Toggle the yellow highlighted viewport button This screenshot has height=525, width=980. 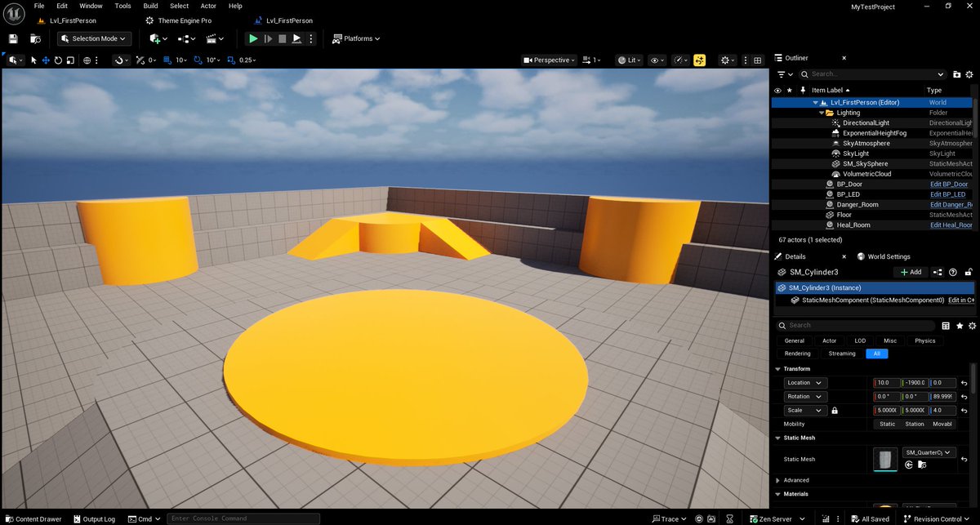[699, 60]
